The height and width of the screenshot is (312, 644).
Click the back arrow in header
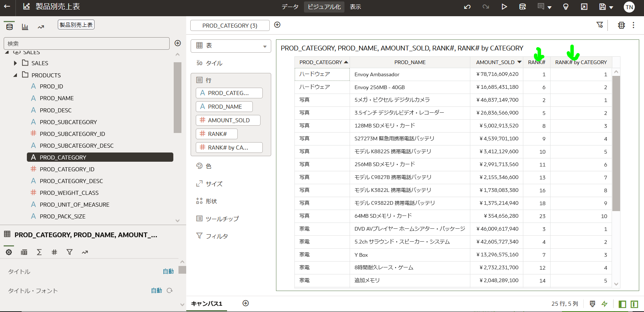(7, 6)
